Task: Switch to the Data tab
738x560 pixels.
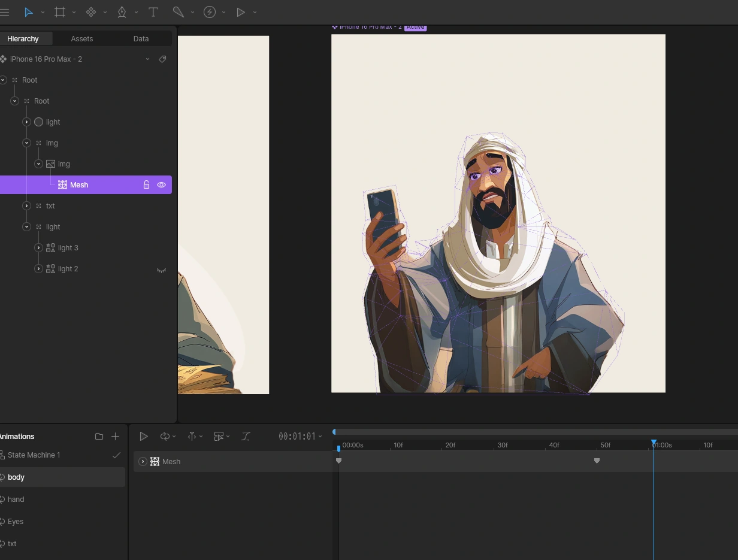Action: pyautogui.click(x=141, y=39)
